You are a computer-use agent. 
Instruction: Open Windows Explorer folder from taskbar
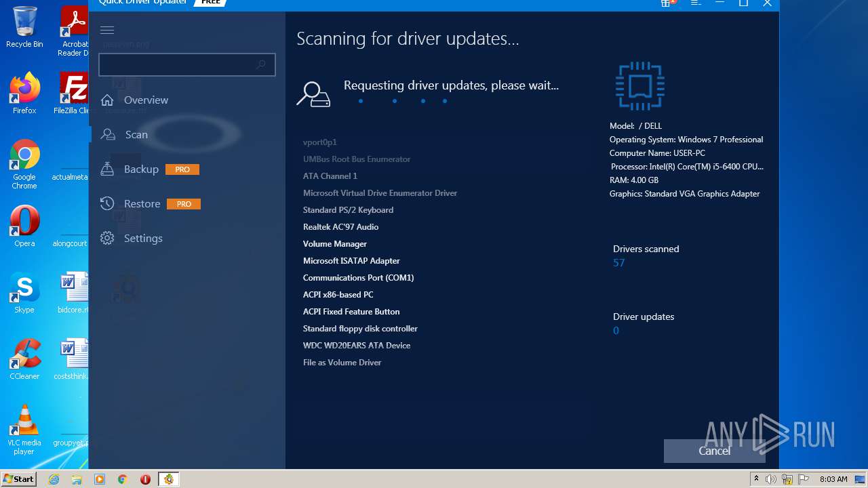(x=77, y=479)
